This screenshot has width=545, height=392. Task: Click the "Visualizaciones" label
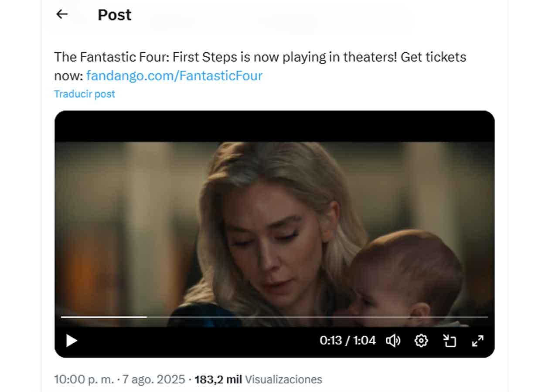click(x=283, y=379)
